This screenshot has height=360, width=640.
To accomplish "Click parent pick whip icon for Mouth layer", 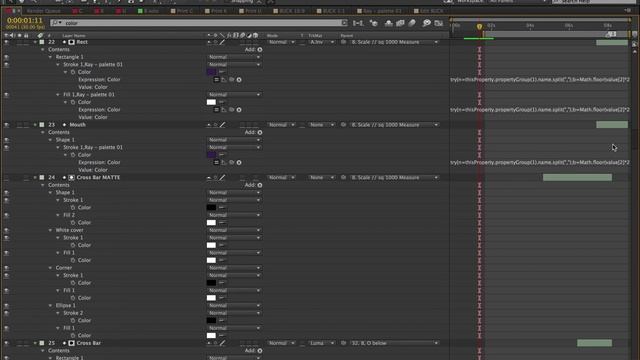I will [344, 125].
